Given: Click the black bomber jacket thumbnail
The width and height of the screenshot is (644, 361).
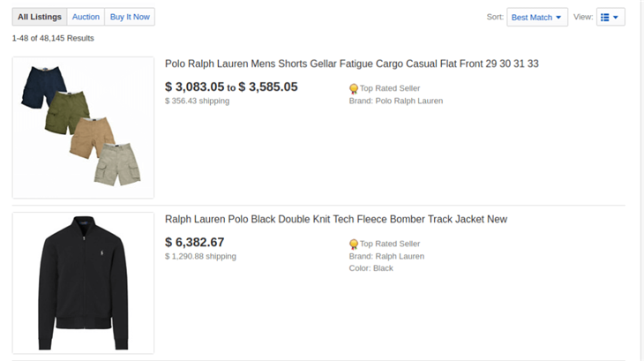Looking at the screenshot, I should 83,282.
